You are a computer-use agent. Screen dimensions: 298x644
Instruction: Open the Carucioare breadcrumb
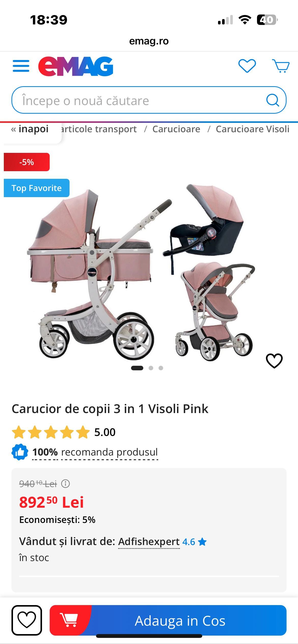click(176, 129)
